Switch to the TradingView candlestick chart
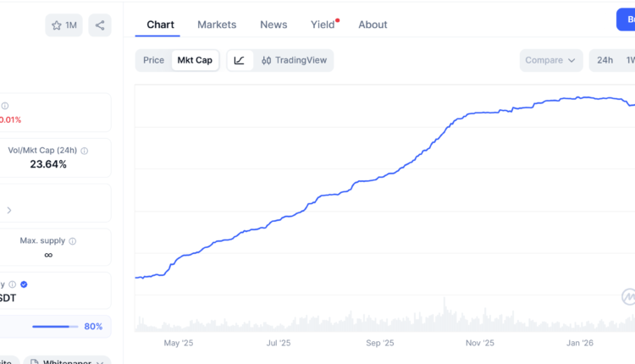This screenshot has width=635, height=364. tap(294, 60)
